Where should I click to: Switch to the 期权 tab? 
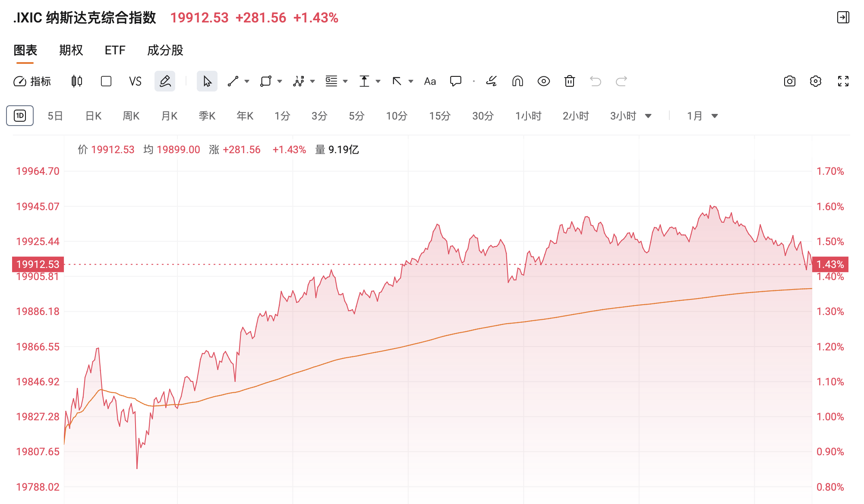click(x=71, y=50)
